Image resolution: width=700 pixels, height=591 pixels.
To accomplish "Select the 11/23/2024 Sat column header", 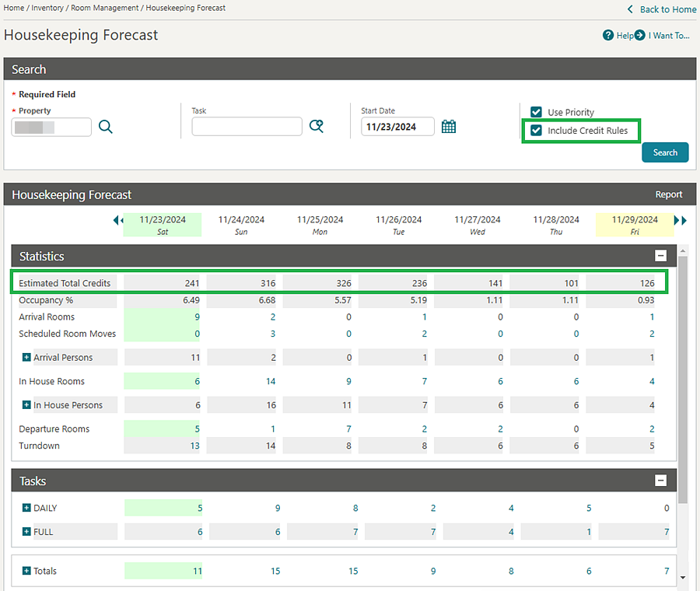I will point(163,225).
